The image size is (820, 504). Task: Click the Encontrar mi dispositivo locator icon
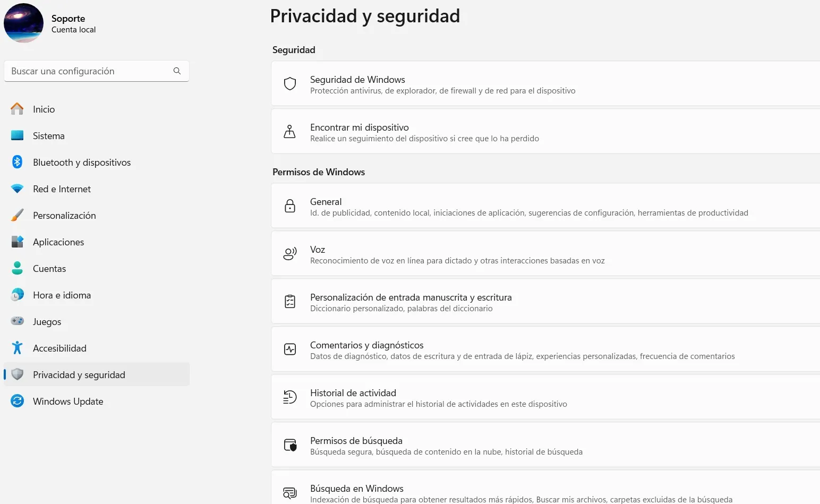290,132
